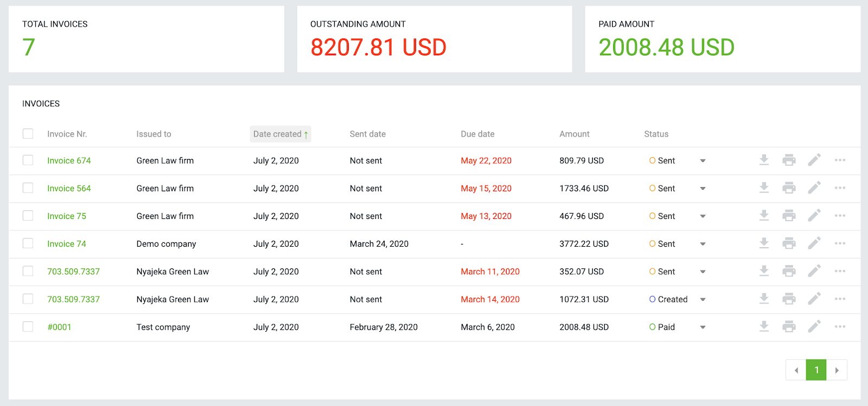Edit Invoice 75 using the pencil icon
The height and width of the screenshot is (406, 868).
(x=814, y=216)
